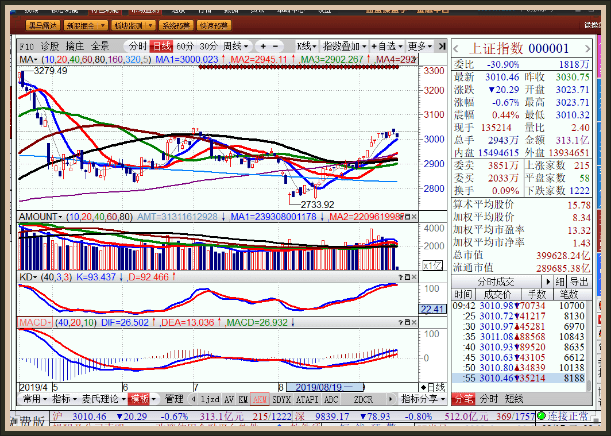Viewport: 611px width, 436px height.
Task: Zoom out chart with minus button
Action: 275,46
